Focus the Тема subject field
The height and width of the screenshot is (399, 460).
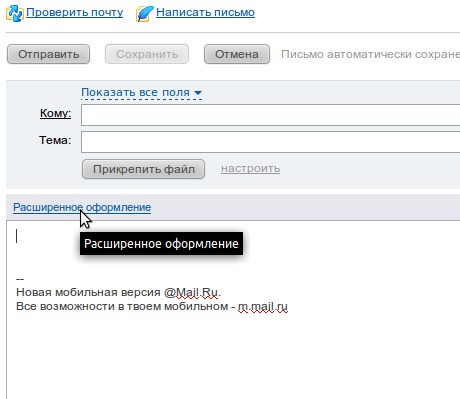click(270, 142)
